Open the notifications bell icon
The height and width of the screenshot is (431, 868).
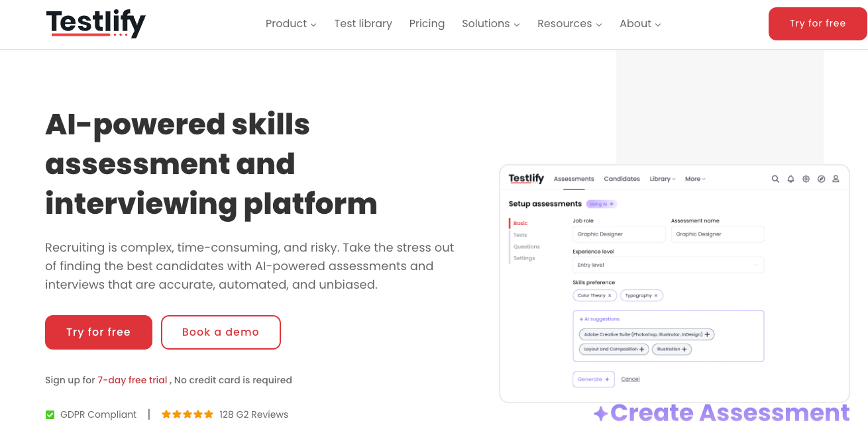tap(790, 179)
